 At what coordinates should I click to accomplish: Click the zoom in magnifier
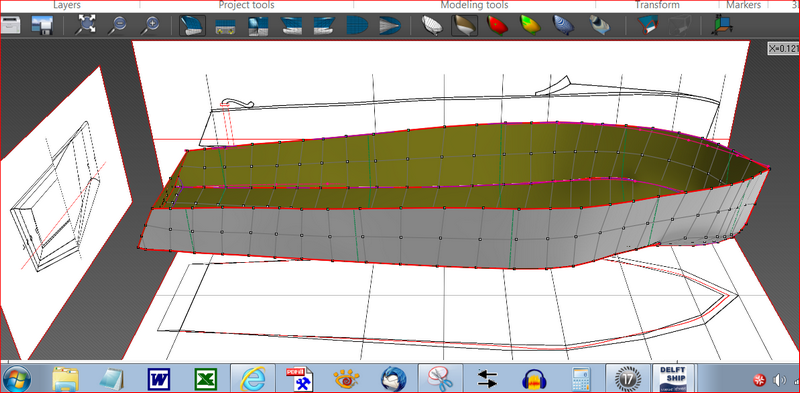pyautogui.click(x=151, y=24)
